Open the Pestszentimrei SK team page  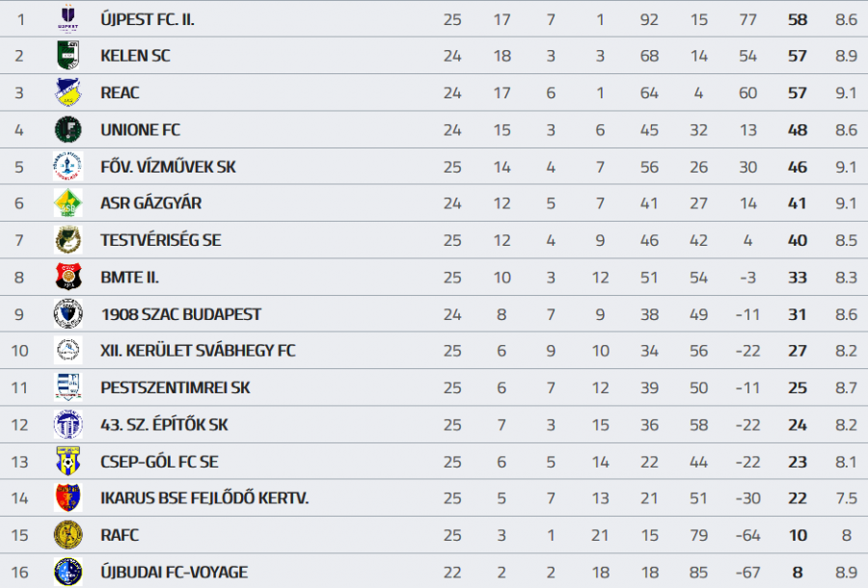175,388
